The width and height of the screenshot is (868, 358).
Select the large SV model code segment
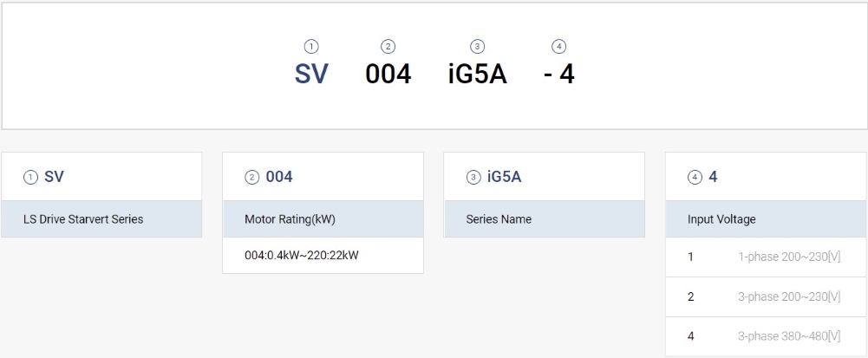311,75
